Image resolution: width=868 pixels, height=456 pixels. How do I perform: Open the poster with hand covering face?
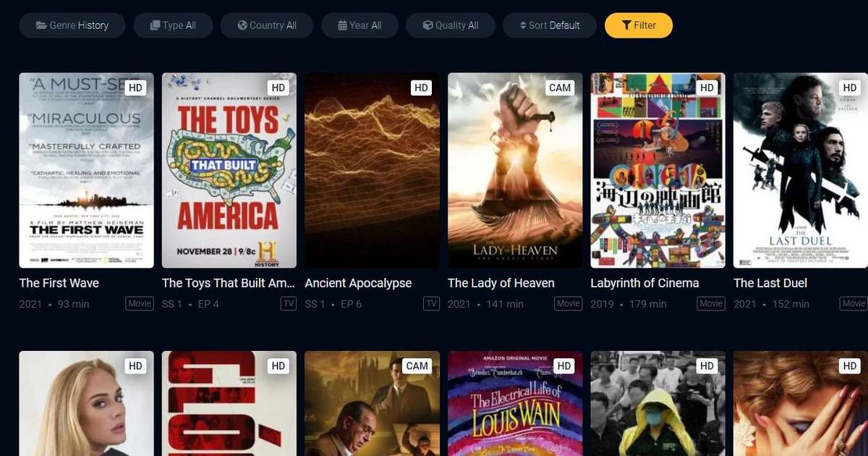pyautogui.click(x=801, y=403)
